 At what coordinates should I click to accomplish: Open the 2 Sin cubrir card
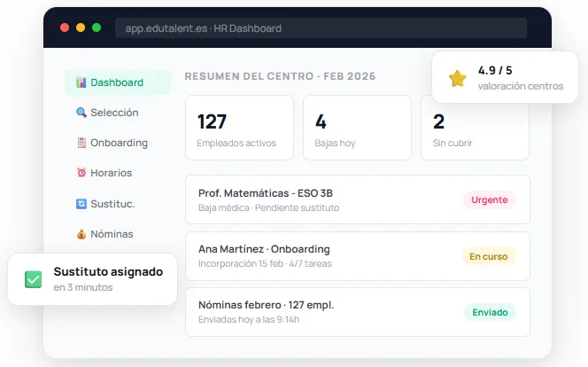(x=476, y=128)
